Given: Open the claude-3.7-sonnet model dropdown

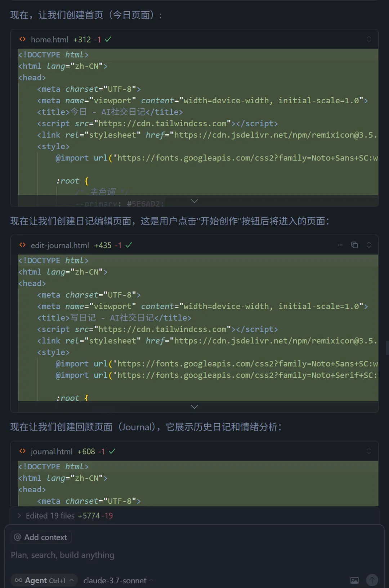Looking at the screenshot, I should pyautogui.click(x=118, y=580).
